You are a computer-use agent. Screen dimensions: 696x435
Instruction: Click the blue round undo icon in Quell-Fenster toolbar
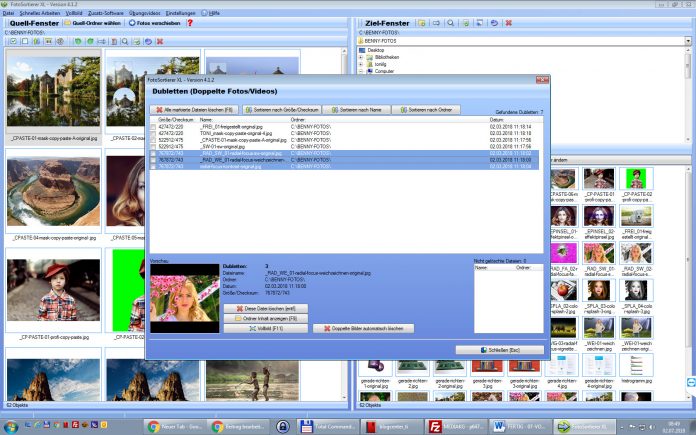click(x=148, y=41)
